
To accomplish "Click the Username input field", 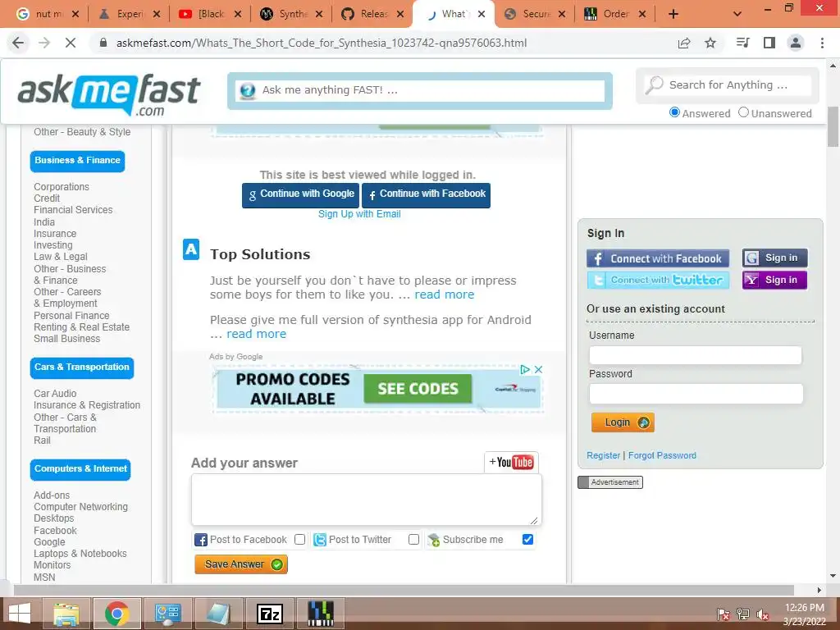I will tap(696, 355).
